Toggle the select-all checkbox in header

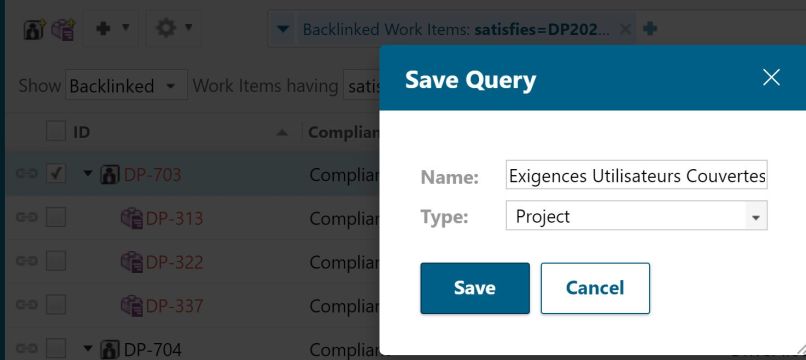coord(56,131)
